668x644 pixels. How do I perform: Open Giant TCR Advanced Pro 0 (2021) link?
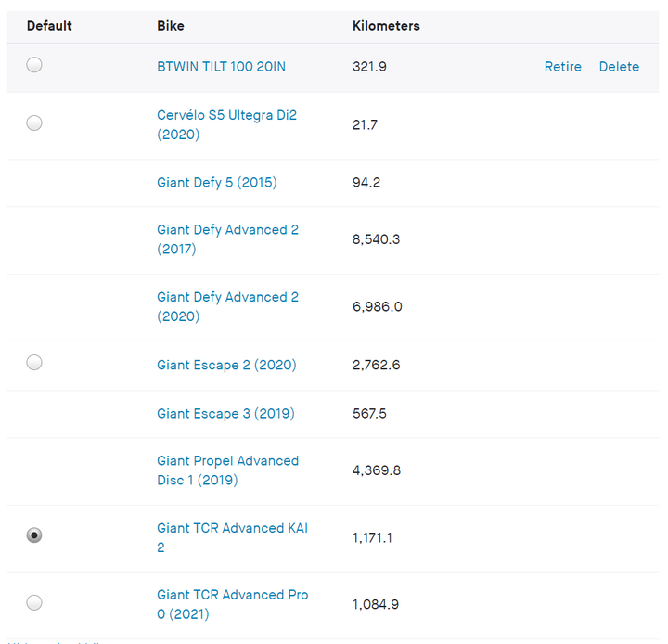pyautogui.click(x=233, y=604)
